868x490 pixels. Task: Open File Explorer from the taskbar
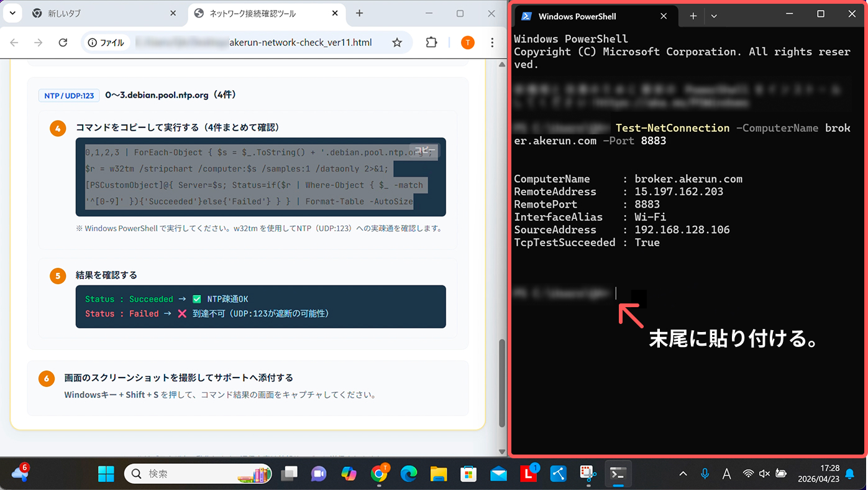tap(439, 474)
